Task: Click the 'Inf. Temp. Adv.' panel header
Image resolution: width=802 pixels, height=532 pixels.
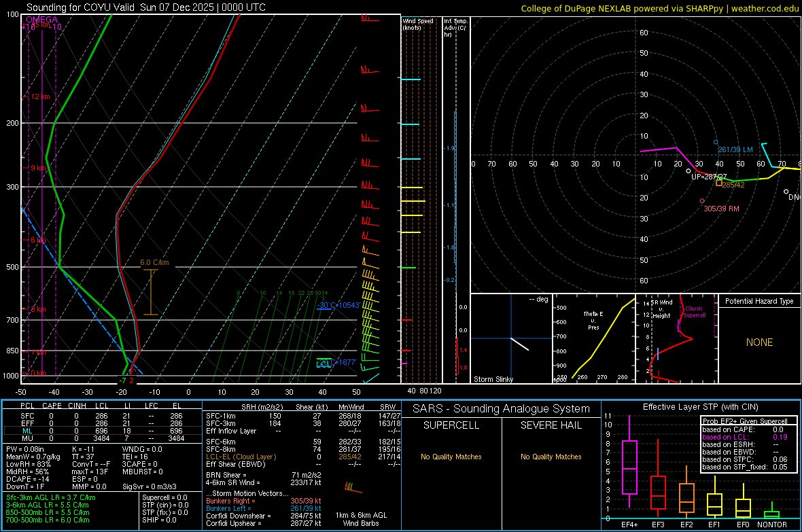Action: coord(455,28)
